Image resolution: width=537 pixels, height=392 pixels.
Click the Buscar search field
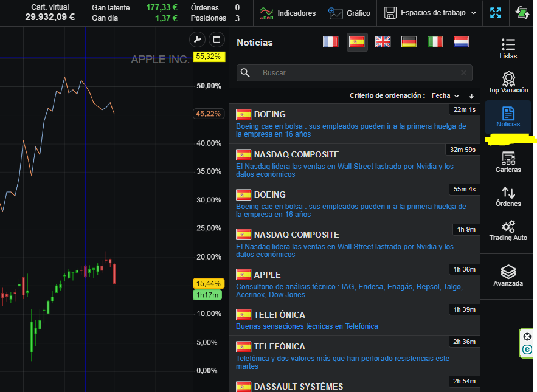click(x=355, y=72)
